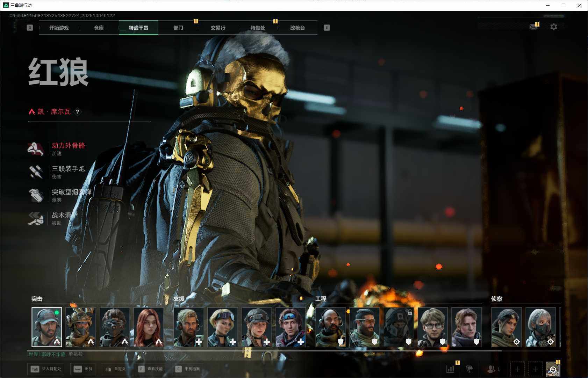The height and width of the screenshot is (378, 588).
Task: Select first 侦察 operator with dark hair
Action: (x=507, y=327)
